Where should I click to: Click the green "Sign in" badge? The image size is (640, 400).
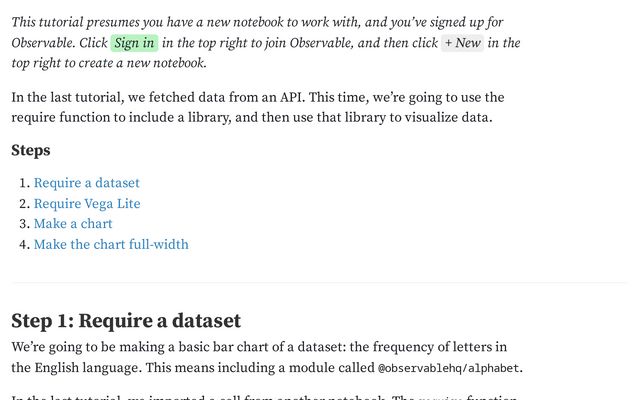[x=134, y=43]
